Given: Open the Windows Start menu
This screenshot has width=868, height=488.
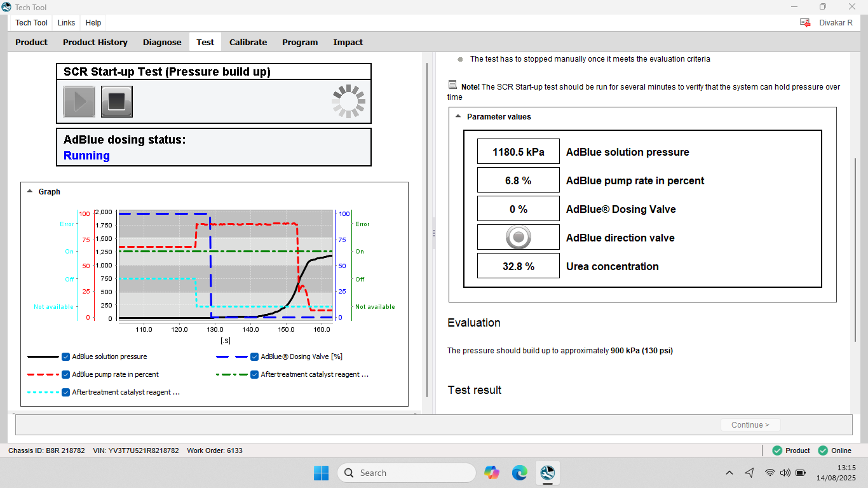Looking at the screenshot, I should click(x=321, y=473).
